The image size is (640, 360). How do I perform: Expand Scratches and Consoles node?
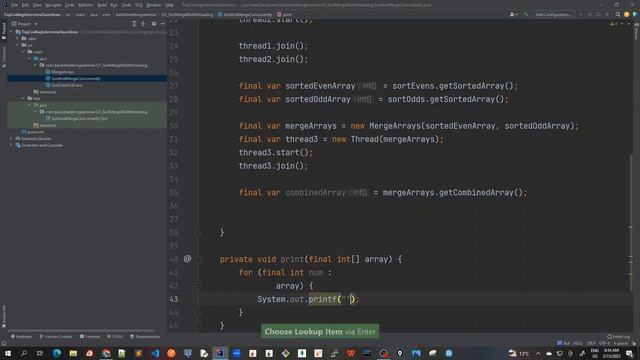pyautogui.click(x=11, y=145)
